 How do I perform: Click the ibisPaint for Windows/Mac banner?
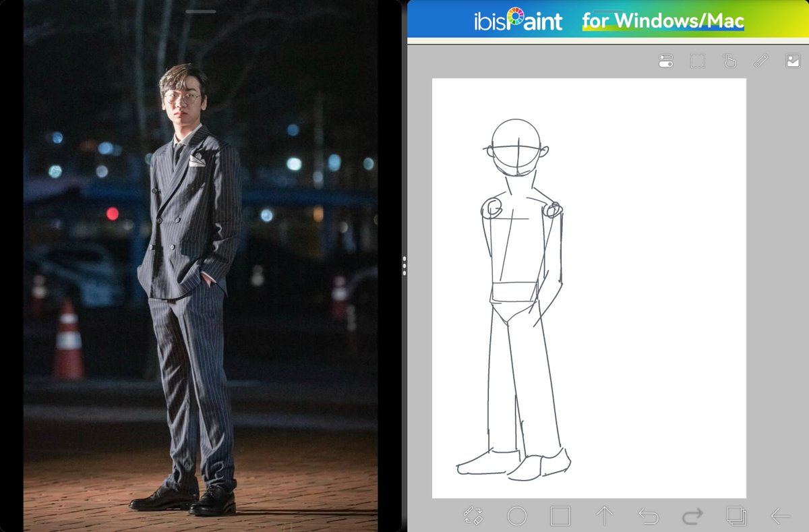(x=608, y=19)
